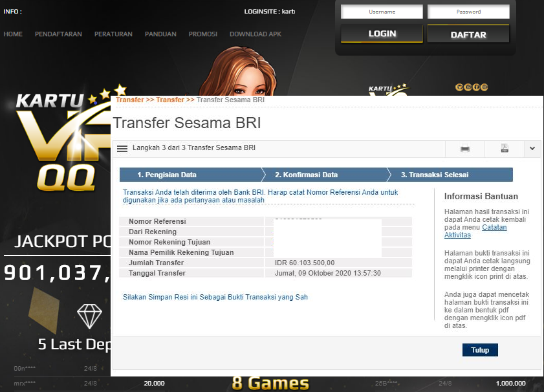Image resolution: width=544 pixels, height=392 pixels.
Task: Open the hamburger menu beside Langkah 3
Action: click(122, 149)
